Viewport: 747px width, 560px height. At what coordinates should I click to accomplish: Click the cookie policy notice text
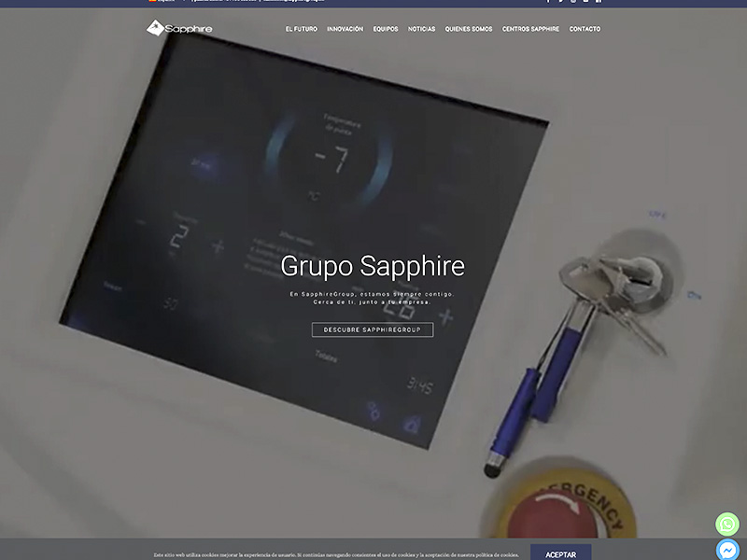pyautogui.click(x=336, y=554)
